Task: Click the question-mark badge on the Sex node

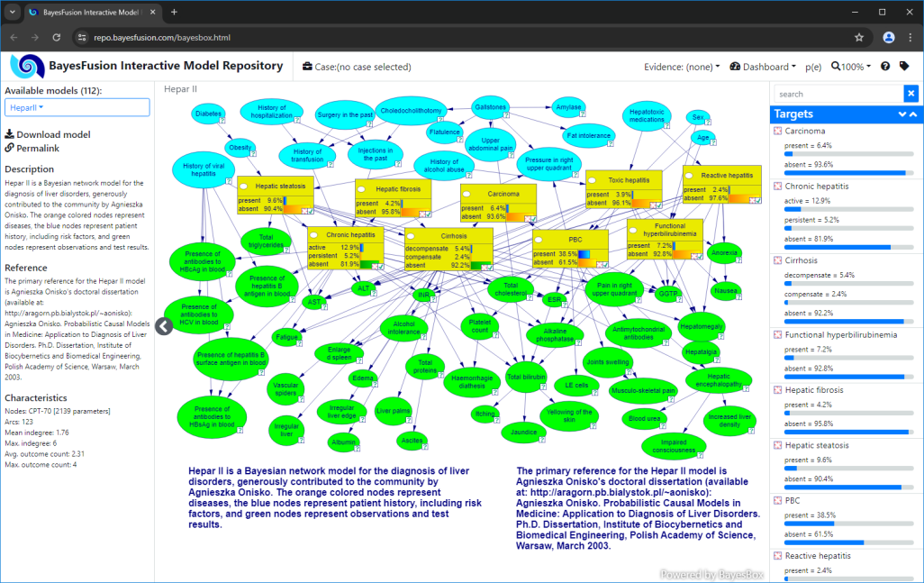Action: tap(708, 123)
